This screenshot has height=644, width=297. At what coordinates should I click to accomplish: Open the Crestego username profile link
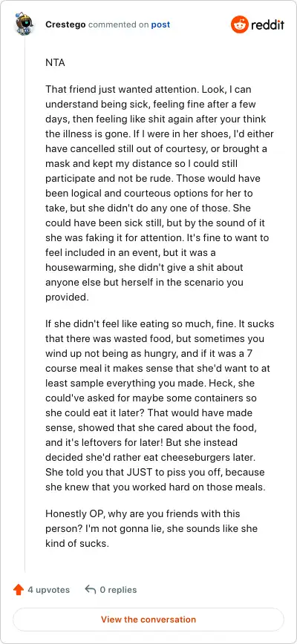65,24
